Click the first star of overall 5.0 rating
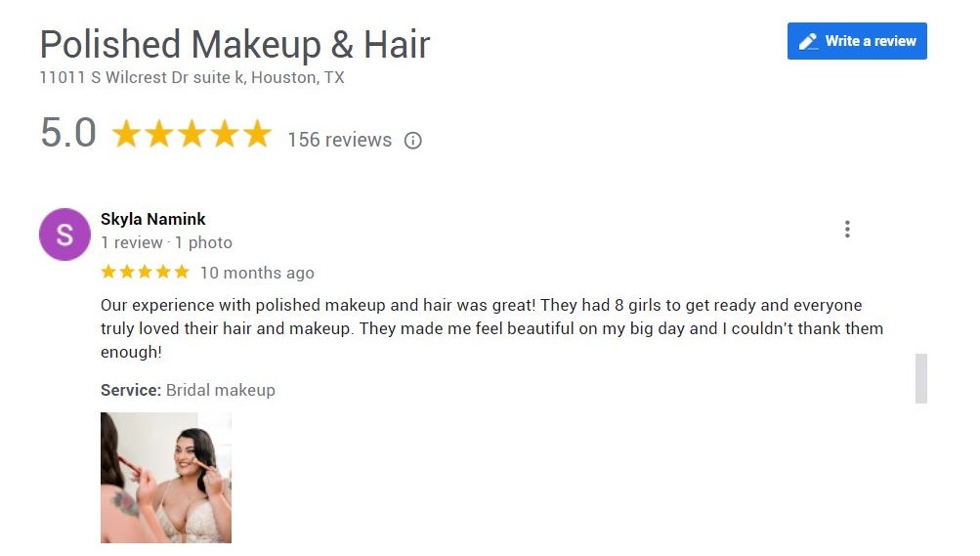The height and width of the screenshot is (556, 980). 126,134
